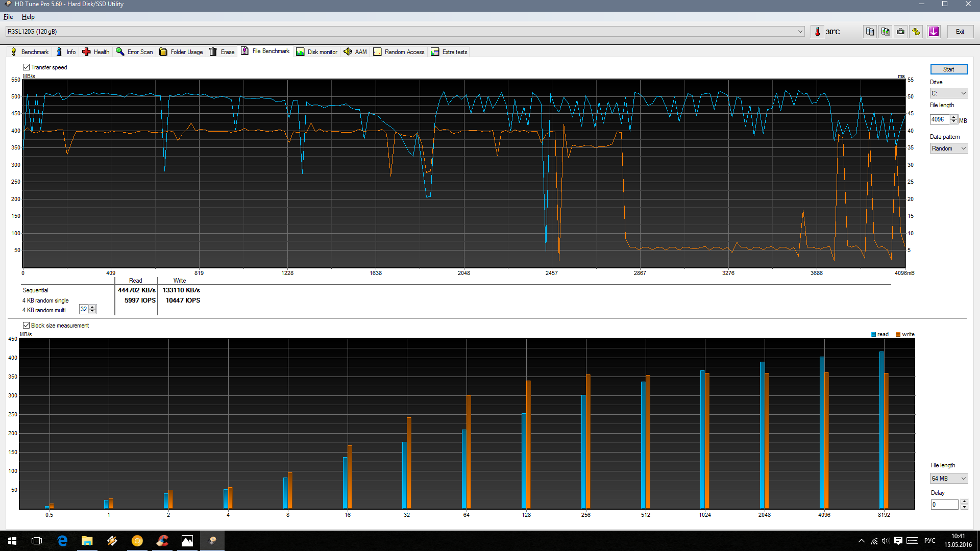Image resolution: width=980 pixels, height=551 pixels.
Task: Open the Health tab
Action: point(95,52)
